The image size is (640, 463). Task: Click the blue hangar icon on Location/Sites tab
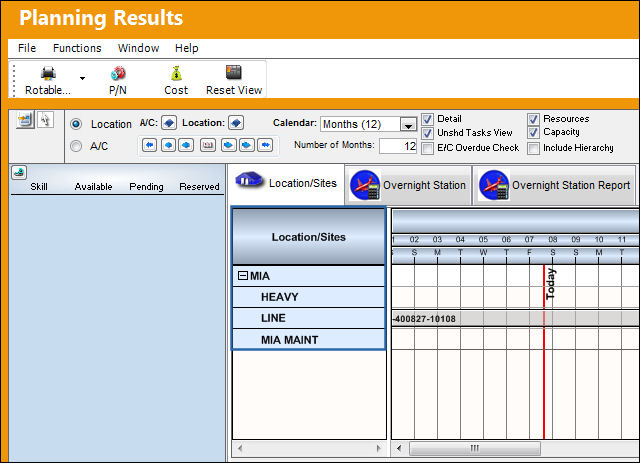[x=249, y=179]
